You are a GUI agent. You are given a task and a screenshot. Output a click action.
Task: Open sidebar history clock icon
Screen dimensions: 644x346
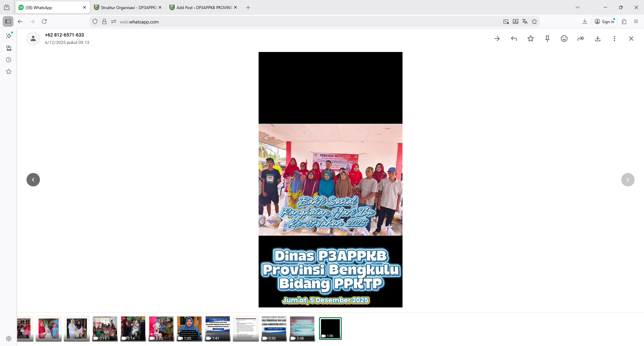click(9, 60)
